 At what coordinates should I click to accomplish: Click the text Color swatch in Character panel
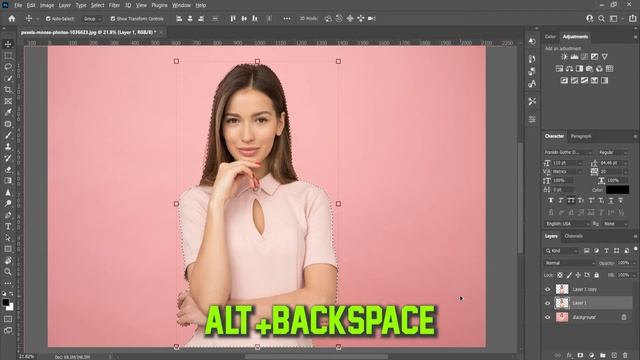tap(618, 190)
